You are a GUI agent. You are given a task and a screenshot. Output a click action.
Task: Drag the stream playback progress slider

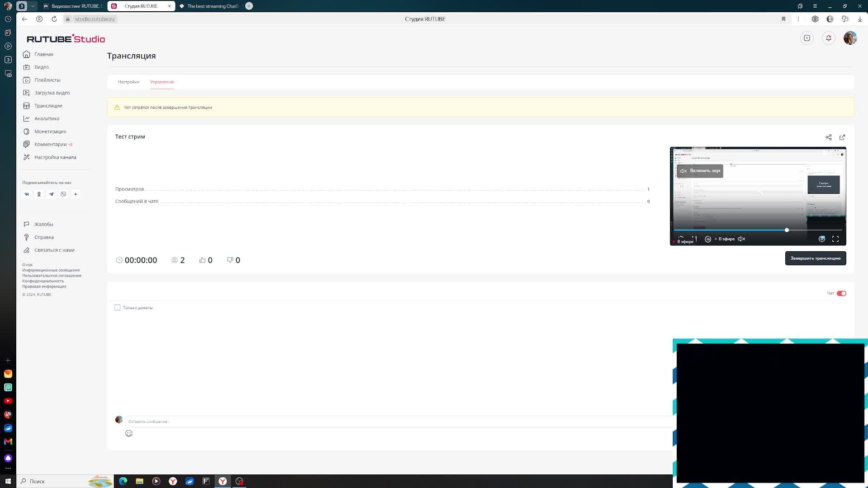[x=787, y=230]
